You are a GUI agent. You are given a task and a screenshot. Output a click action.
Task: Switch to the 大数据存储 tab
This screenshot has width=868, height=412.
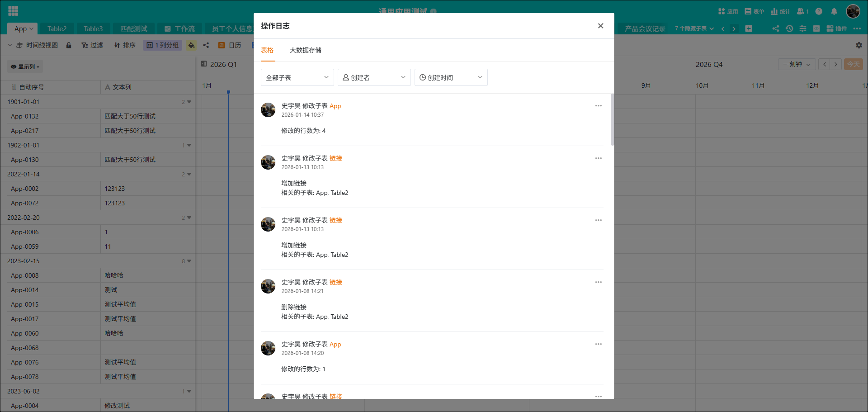coord(305,50)
